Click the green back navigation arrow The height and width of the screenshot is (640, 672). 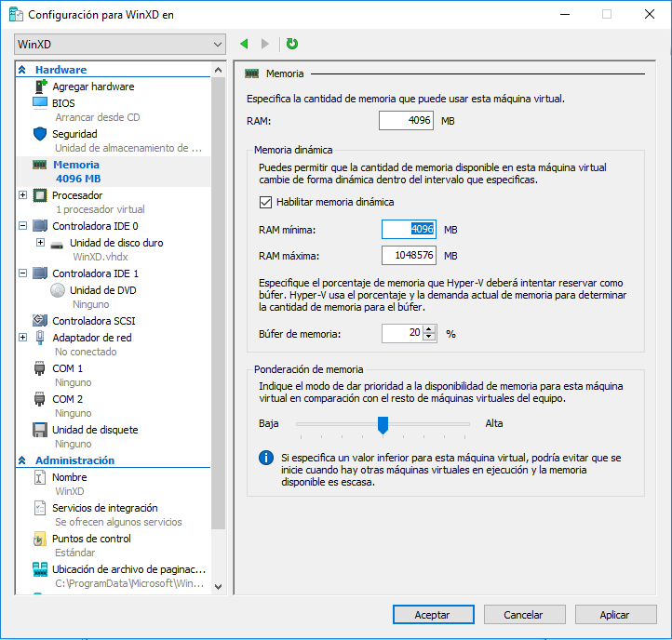pyautogui.click(x=244, y=44)
